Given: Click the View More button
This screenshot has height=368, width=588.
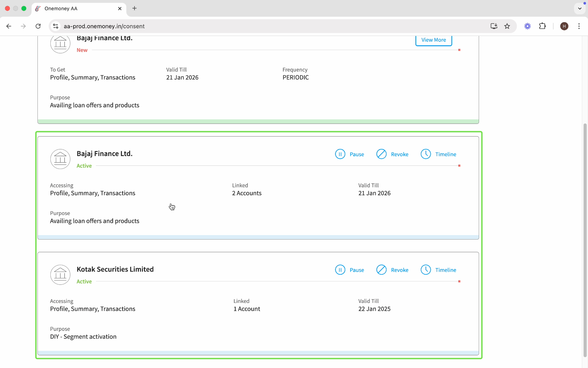Looking at the screenshot, I should 433,40.
